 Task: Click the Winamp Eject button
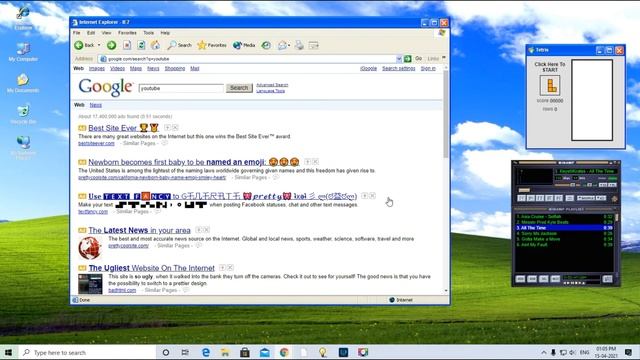[x=570, y=198]
